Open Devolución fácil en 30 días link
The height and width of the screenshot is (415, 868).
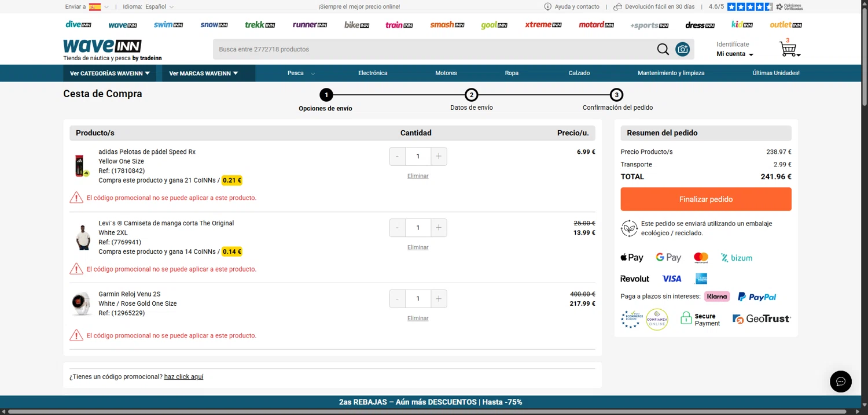[654, 7]
